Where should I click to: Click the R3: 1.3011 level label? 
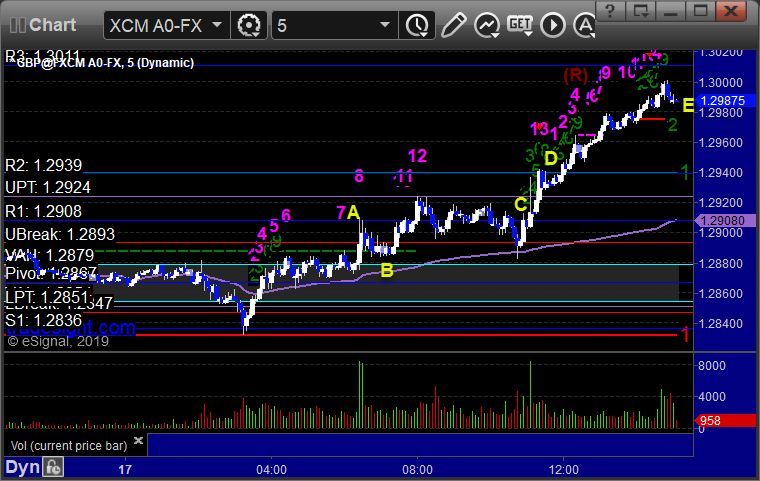tap(43, 56)
